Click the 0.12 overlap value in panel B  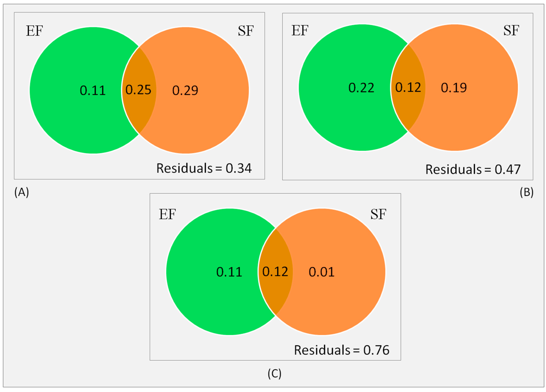[408, 87]
